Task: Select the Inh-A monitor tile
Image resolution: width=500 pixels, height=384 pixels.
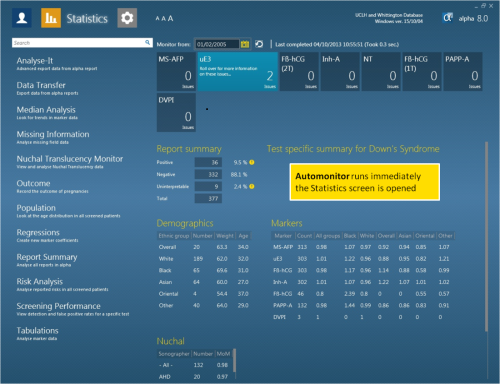Action: pyautogui.click(x=340, y=72)
